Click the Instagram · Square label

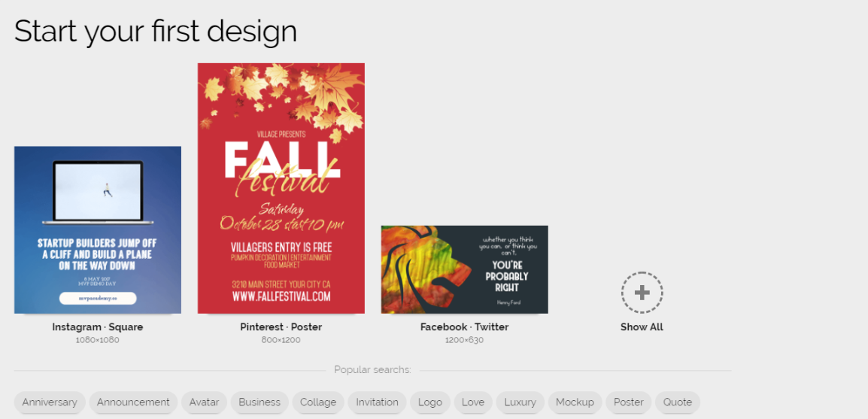98,327
